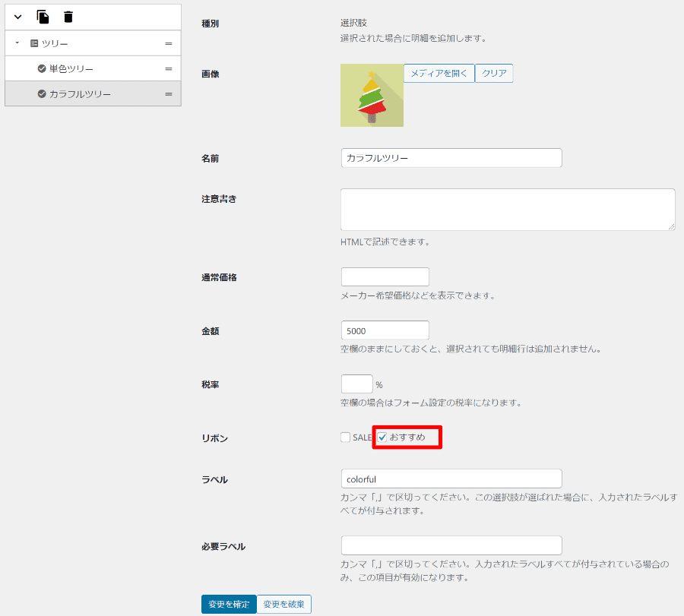Uncheck the おすすめ ribbon checkbox

[x=382, y=438]
